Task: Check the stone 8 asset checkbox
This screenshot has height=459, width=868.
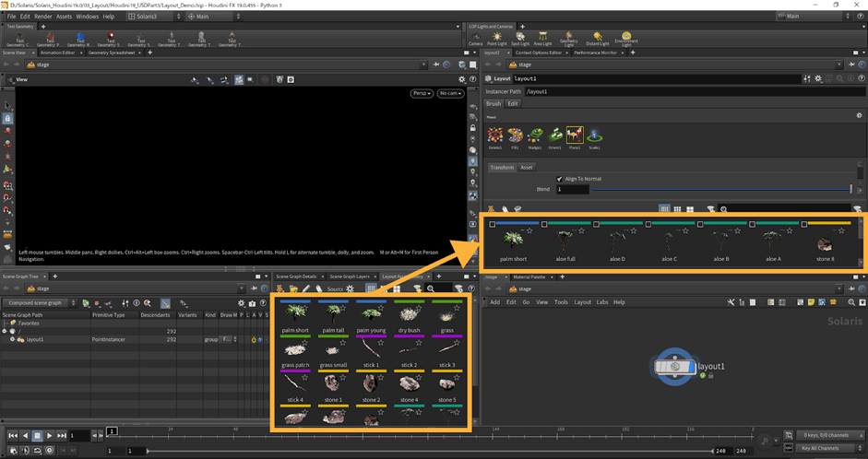Action: (x=804, y=225)
